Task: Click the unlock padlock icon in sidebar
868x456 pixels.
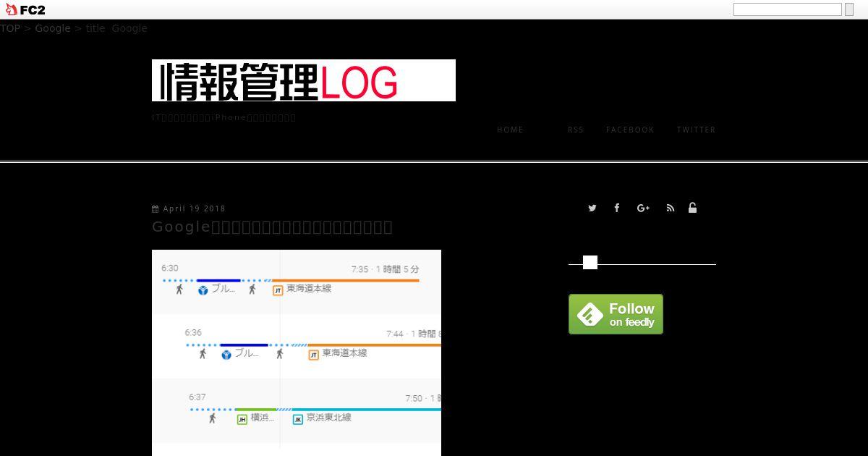Action: point(692,208)
